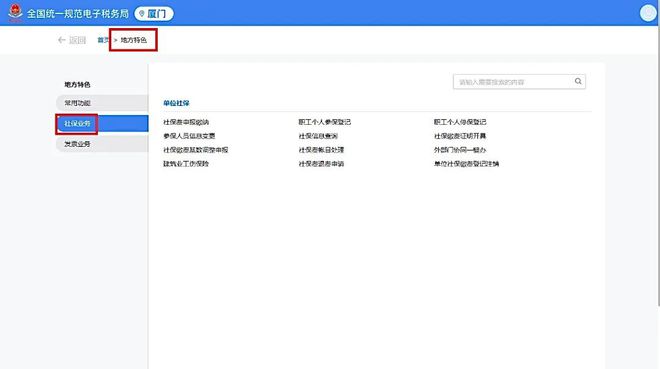Viewport: 660px width, 369px height.
Task: Open 社保缴费证明开具
Action: [460, 136]
